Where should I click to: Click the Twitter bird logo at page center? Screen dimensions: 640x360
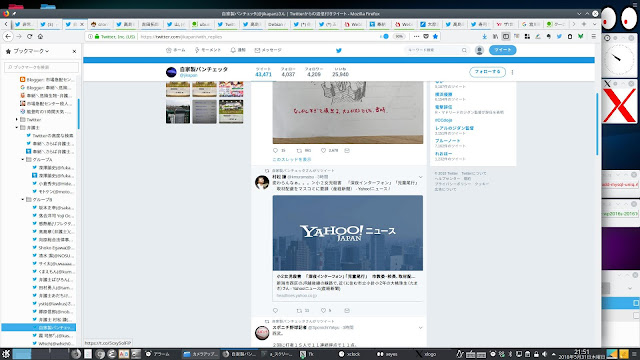pyautogui.click(x=338, y=50)
